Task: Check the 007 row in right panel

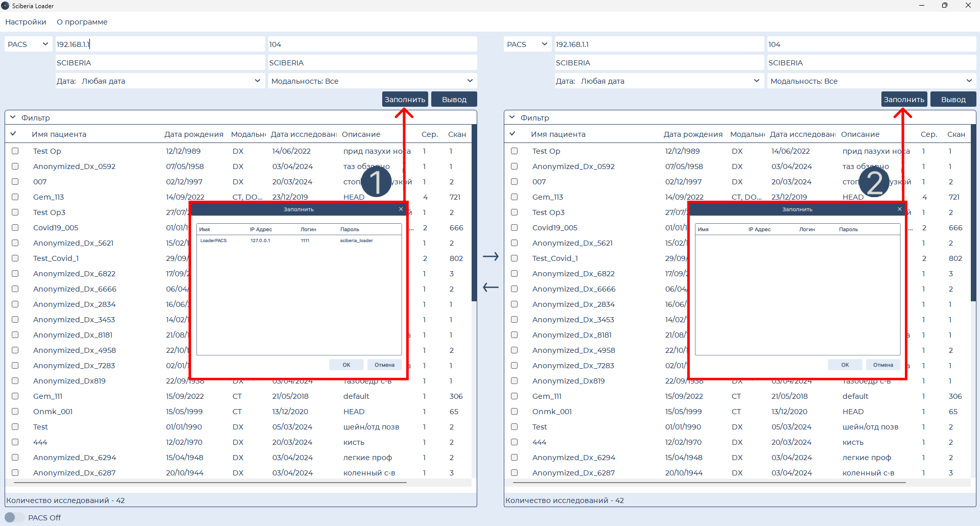Action: 515,182
